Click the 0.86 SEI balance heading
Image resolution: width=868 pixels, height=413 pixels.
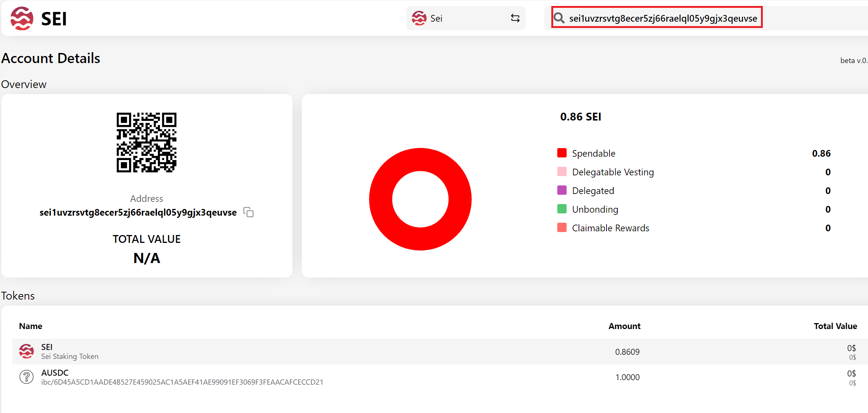point(580,117)
